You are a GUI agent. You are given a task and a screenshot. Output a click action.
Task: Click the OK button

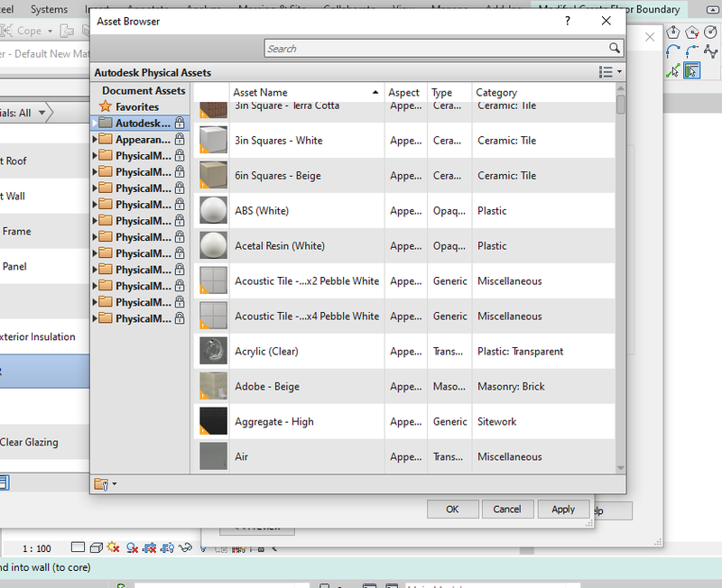coord(452,510)
